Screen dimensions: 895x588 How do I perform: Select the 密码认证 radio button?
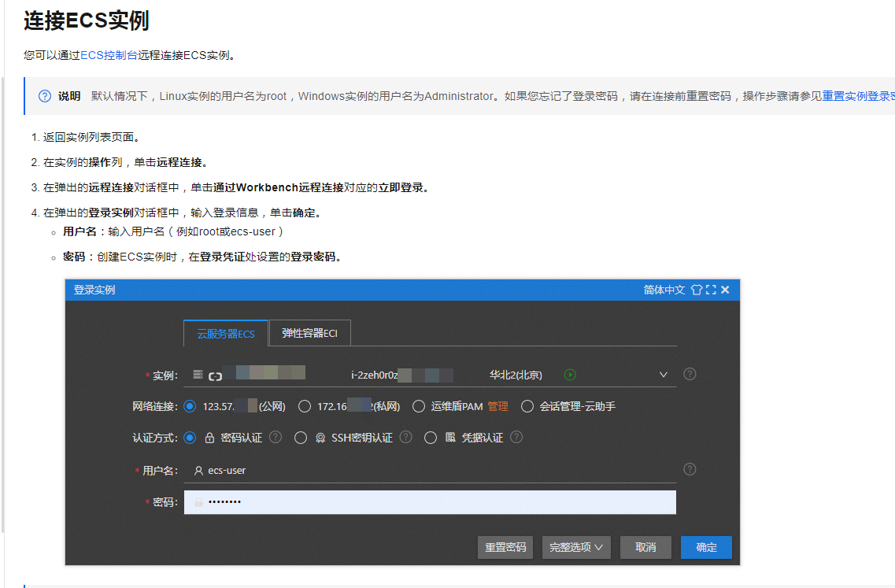pos(190,438)
